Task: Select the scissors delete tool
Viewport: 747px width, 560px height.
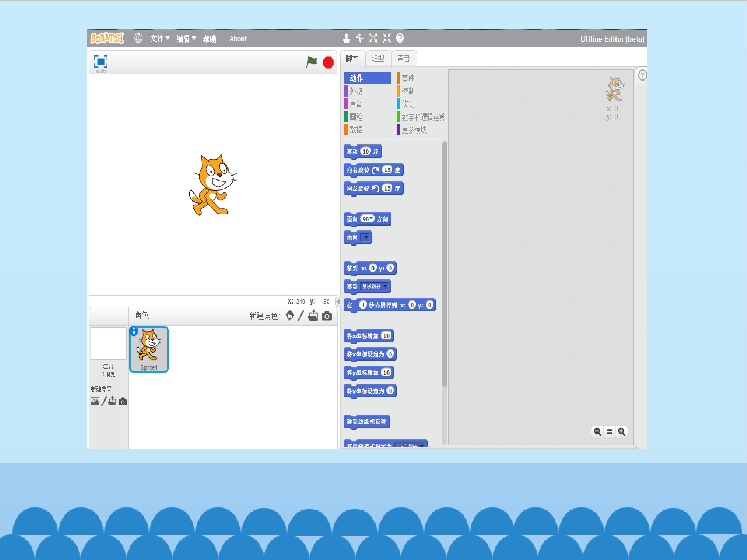Action: tap(360, 38)
